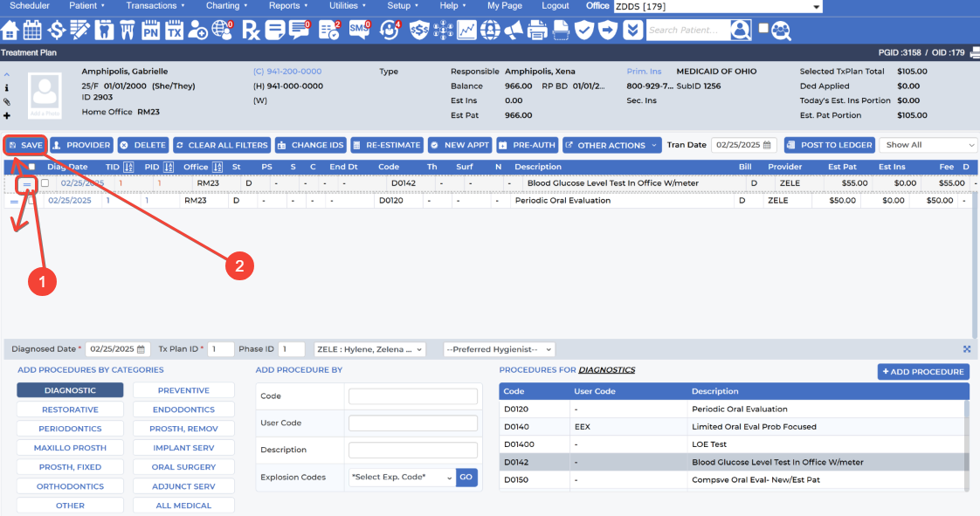This screenshot has height=516, width=980.
Task: Click the Re-Estimate button
Action: coord(386,145)
